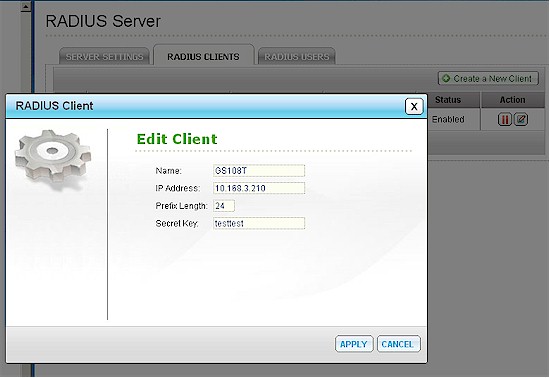
Task: Click the Status column header
Action: click(448, 100)
